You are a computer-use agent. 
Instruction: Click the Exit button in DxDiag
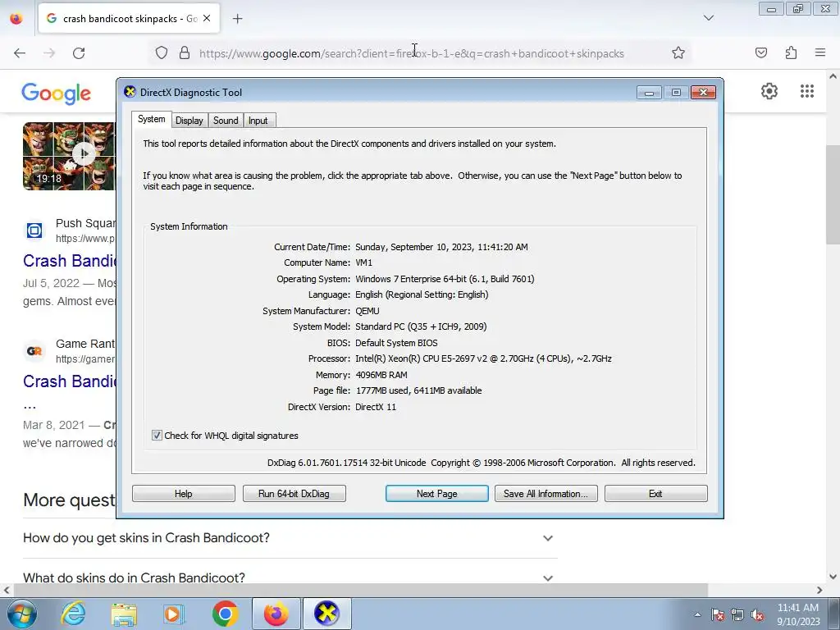point(655,493)
